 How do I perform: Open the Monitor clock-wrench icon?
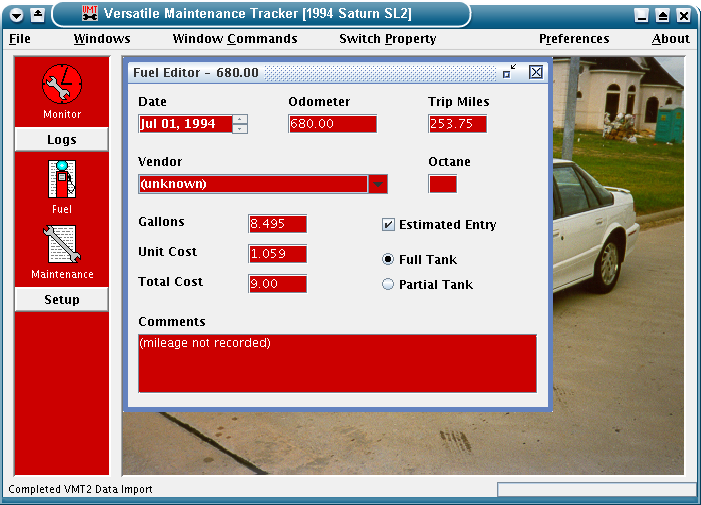pyautogui.click(x=61, y=84)
